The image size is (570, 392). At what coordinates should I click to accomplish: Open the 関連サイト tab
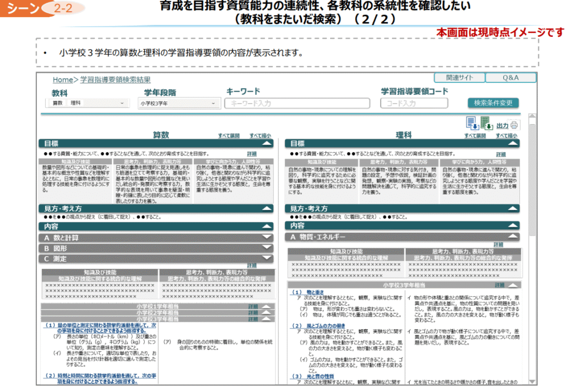(x=459, y=78)
